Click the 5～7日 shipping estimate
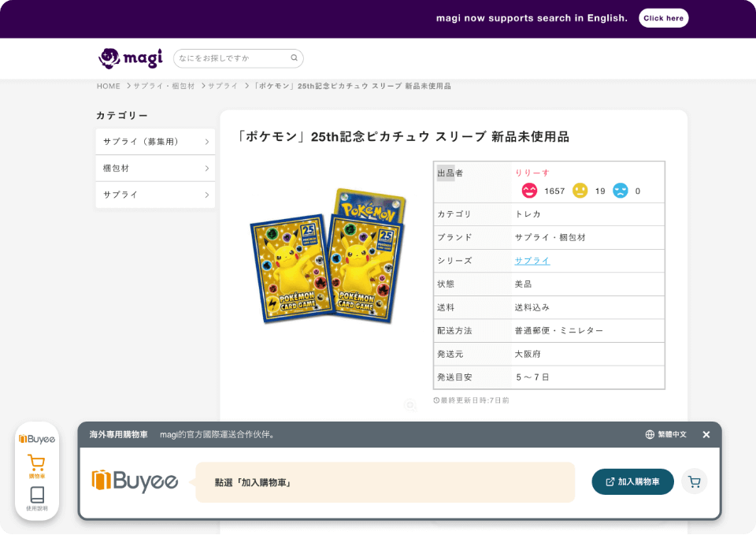The width and height of the screenshot is (756, 535). pos(532,377)
